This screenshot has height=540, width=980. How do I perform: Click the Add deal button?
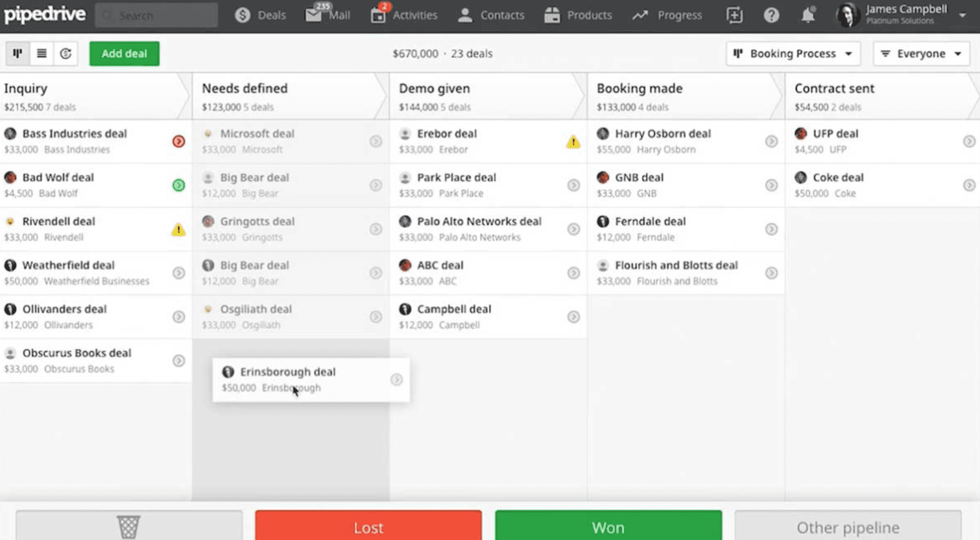click(124, 54)
